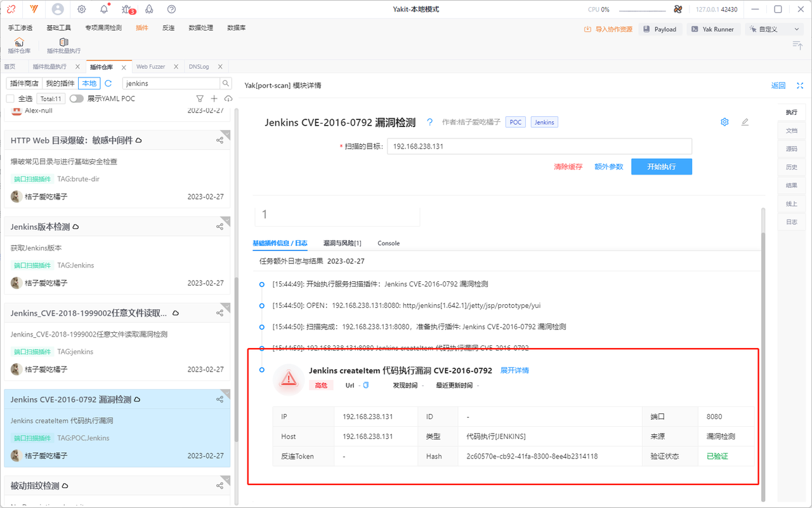The height and width of the screenshot is (508, 812).
Task: Select the Jenkins_CVE-2018-1999002 plugin card
Action: pyautogui.click(x=117, y=340)
